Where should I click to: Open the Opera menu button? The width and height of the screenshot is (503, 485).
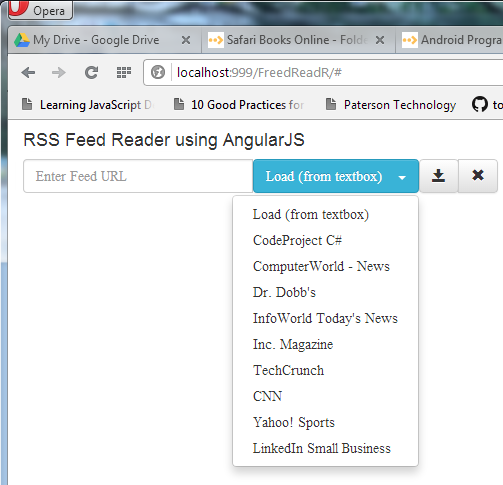40,10
